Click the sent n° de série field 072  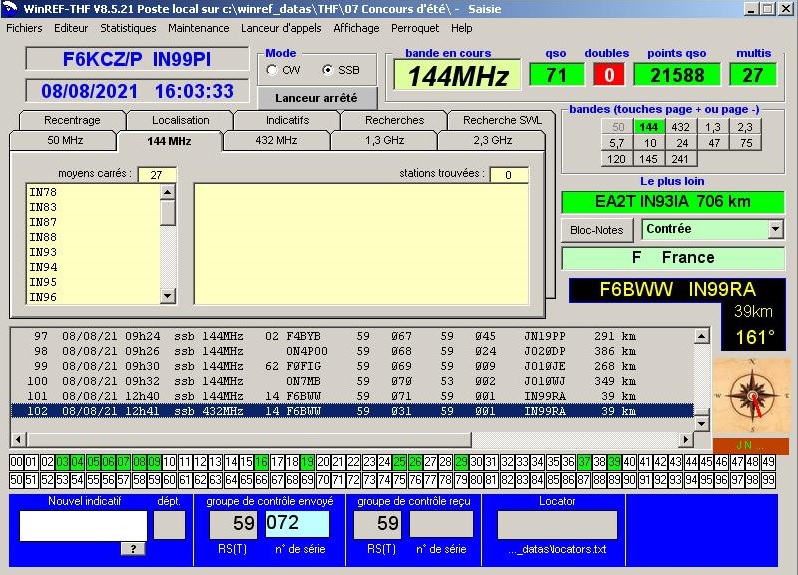(x=297, y=524)
